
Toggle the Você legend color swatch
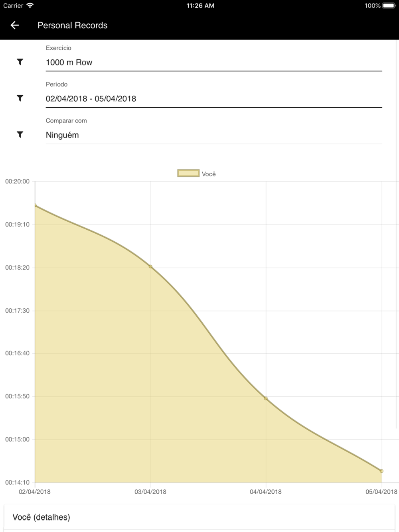[188, 173]
